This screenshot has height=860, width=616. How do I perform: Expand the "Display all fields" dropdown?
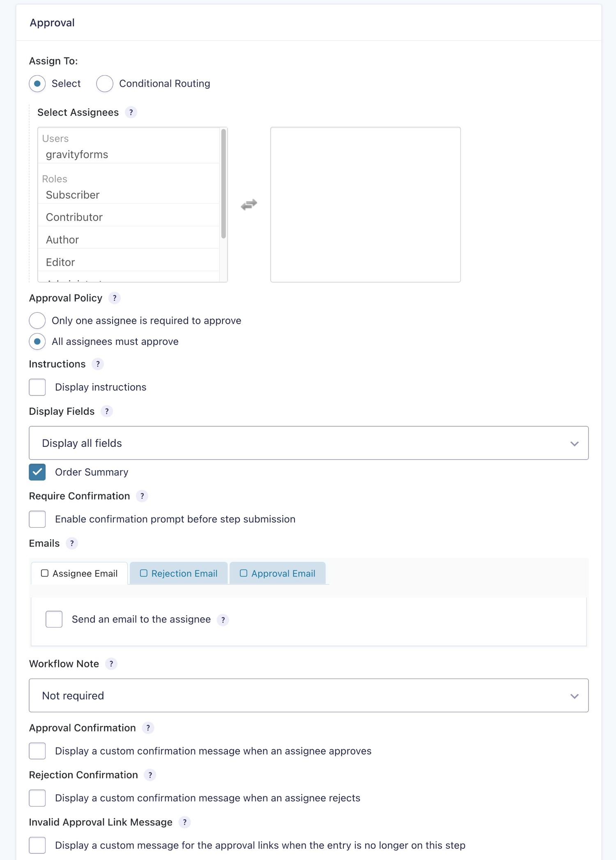pos(308,443)
